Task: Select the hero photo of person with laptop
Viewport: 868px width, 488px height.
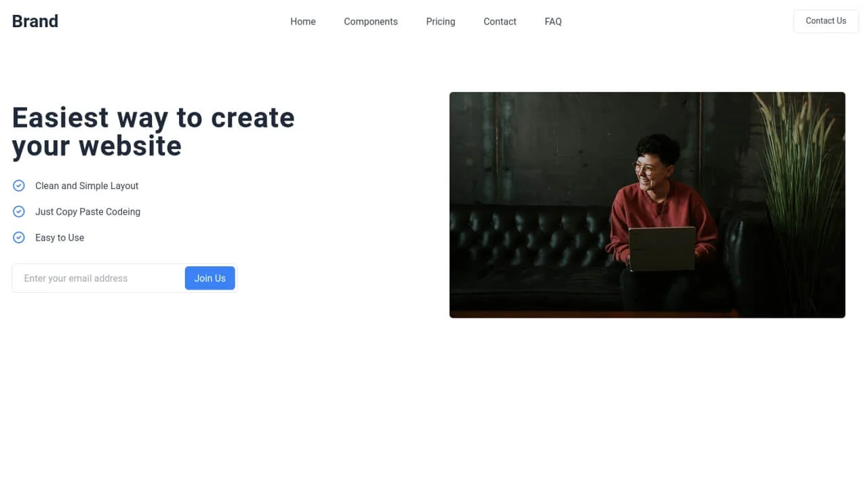Action: click(647, 205)
